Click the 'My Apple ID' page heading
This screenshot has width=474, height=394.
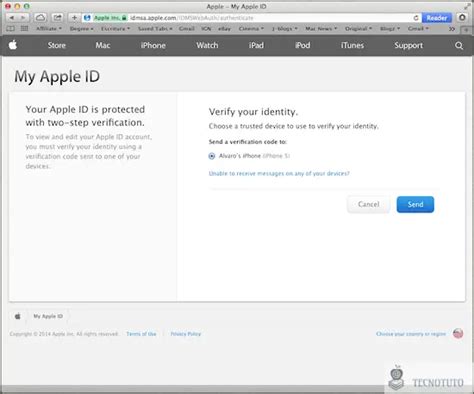(x=57, y=77)
